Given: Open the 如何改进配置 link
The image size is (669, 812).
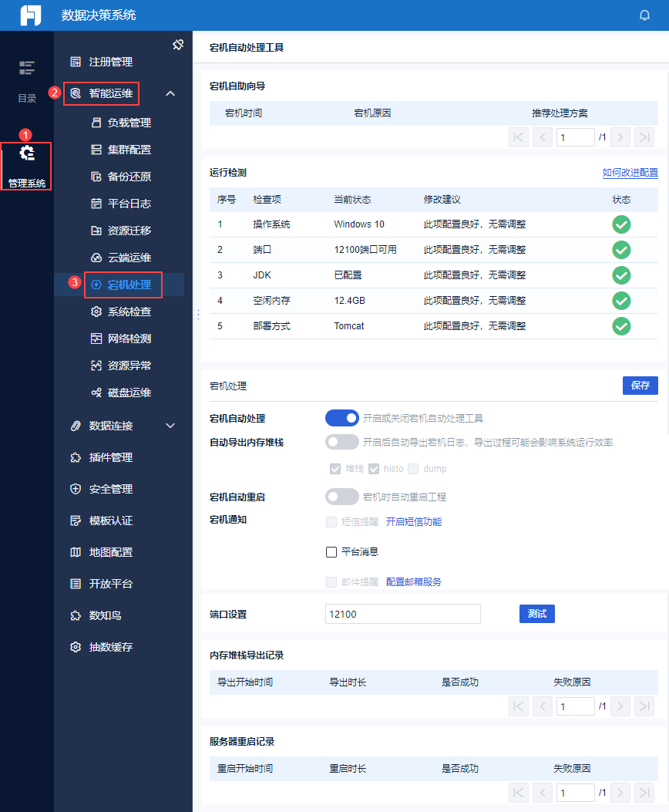Looking at the screenshot, I should tap(630, 173).
